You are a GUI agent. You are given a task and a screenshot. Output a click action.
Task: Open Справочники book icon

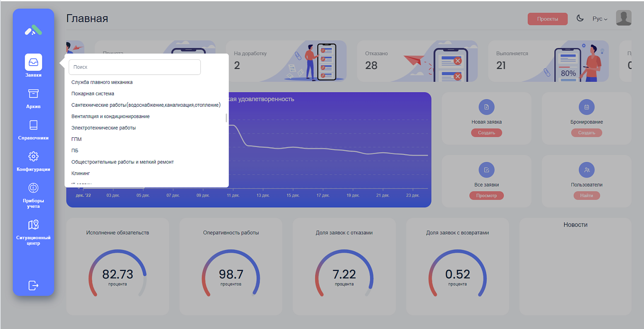pyautogui.click(x=33, y=125)
